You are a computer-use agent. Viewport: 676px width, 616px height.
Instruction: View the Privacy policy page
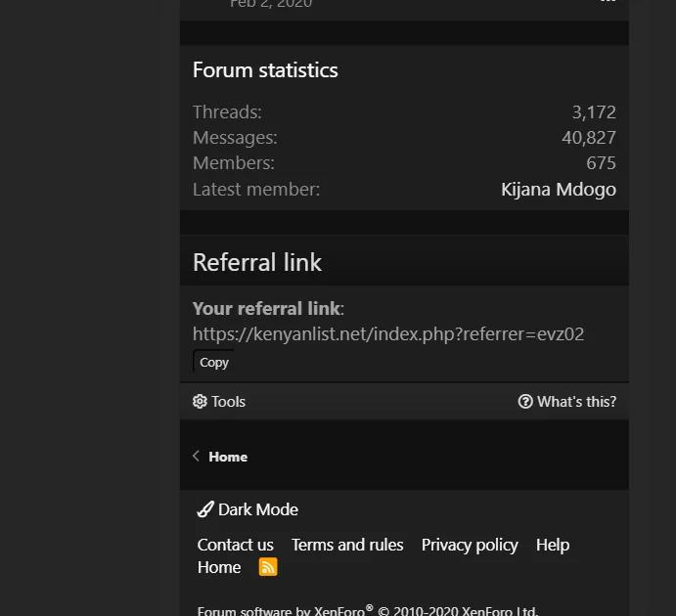pos(470,545)
